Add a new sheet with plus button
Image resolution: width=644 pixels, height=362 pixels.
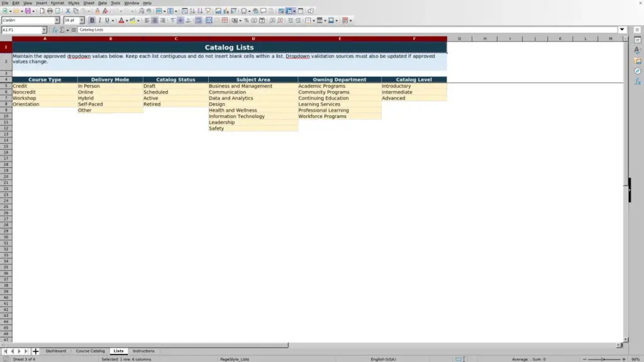point(36,351)
